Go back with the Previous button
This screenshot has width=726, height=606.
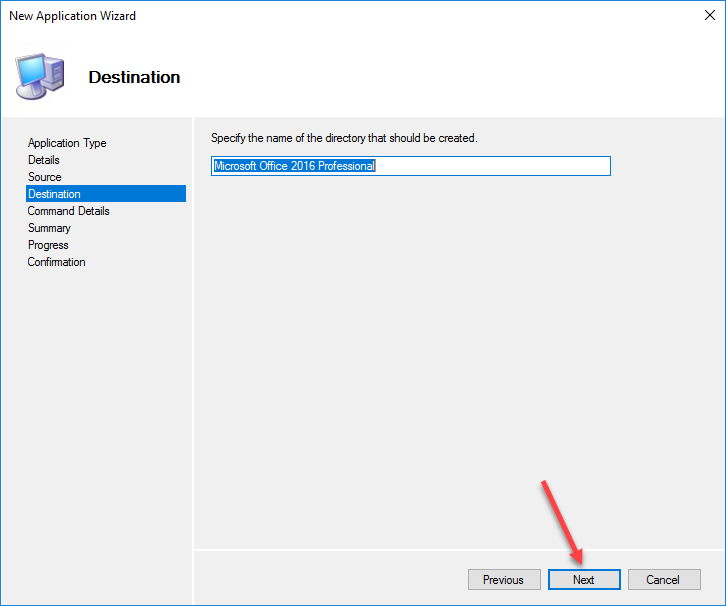click(x=503, y=580)
